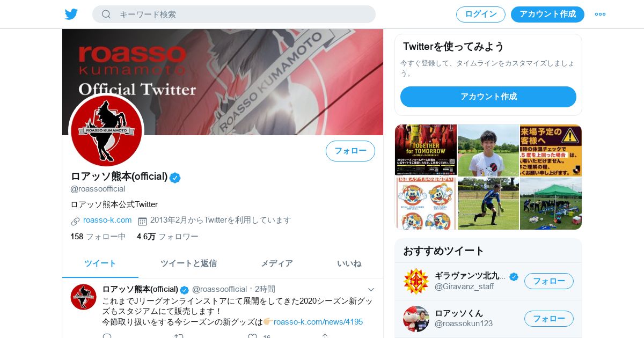
Task: Click the link chain icon beside roasso-k.com
Action: (75, 221)
